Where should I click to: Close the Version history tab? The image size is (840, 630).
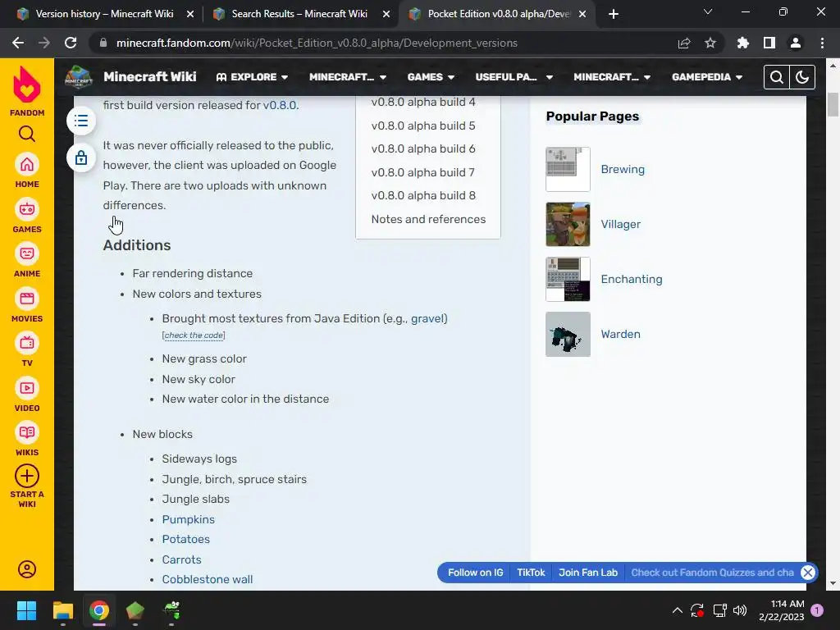[189, 14]
